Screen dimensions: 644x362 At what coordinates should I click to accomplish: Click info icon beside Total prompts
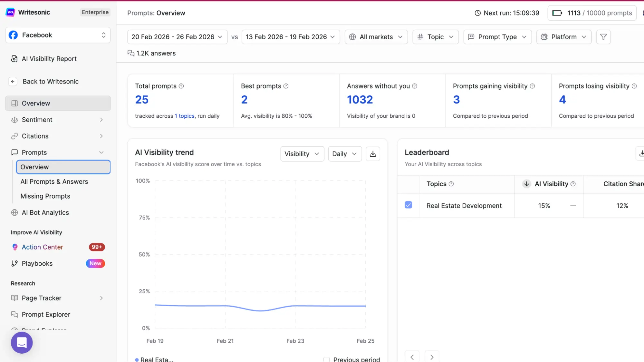[181, 86]
